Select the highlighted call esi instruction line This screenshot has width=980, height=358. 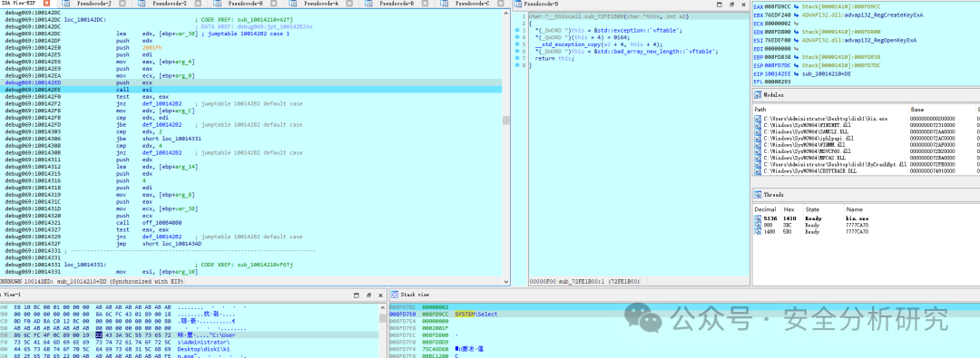pyautogui.click(x=250, y=90)
